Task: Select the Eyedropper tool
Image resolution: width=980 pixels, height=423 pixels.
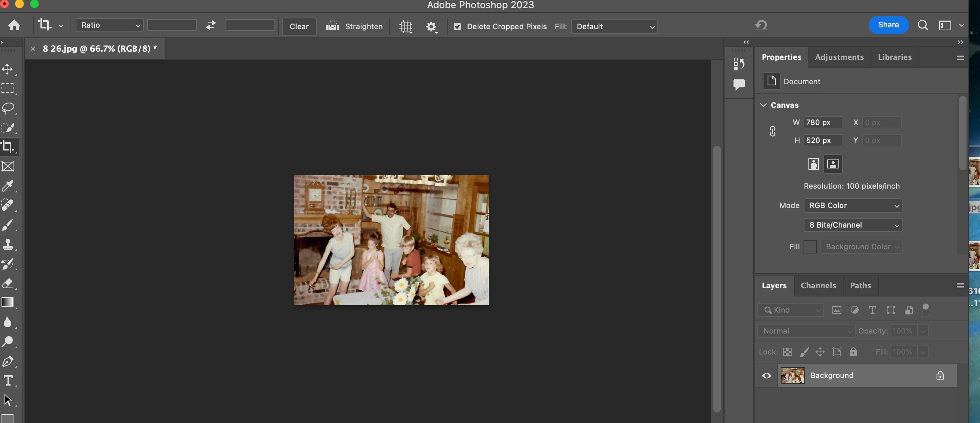Action: pos(7,186)
